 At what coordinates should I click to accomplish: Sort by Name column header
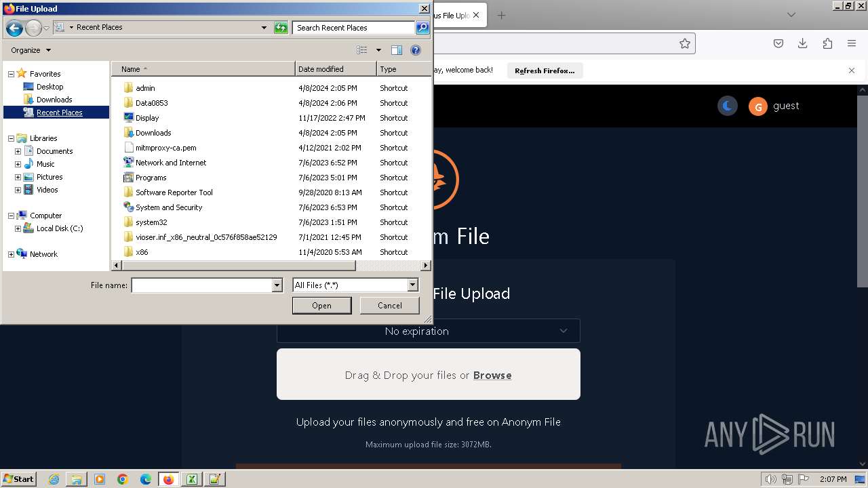[x=203, y=69]
